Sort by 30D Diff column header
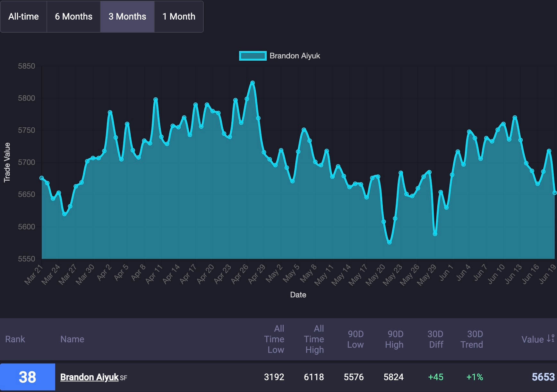The image size is (557, 392). pyautogui.click(x=435, y=339)
